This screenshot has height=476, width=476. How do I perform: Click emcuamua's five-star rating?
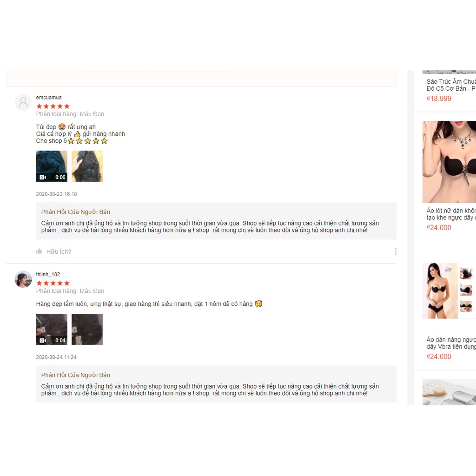[x=53, y=106]
